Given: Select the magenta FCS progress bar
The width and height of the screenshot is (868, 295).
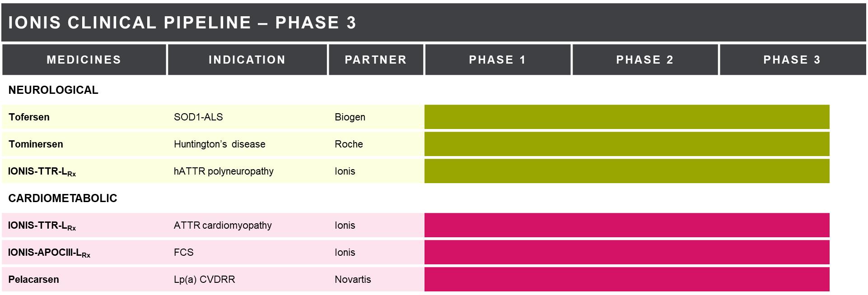Looking at the screenshot, I should [x=627, y=252].
